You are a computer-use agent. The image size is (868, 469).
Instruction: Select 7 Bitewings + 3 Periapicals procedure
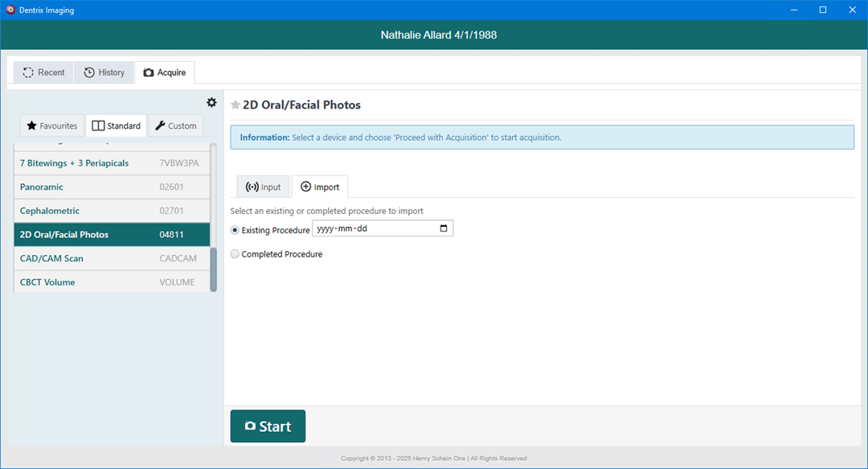tap(112, 163)
